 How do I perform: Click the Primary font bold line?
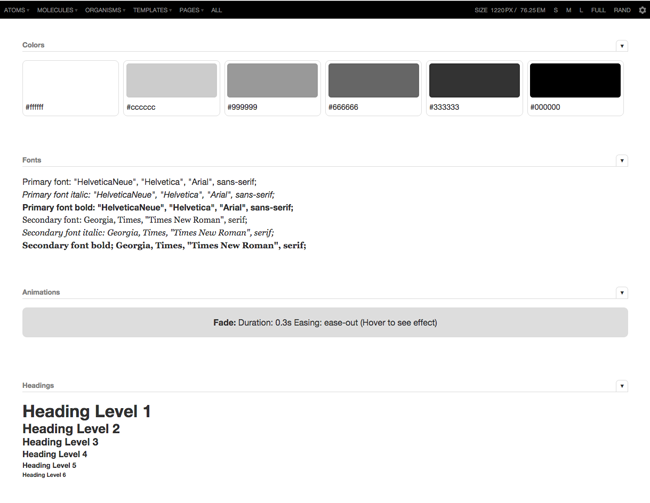point(158,207)
